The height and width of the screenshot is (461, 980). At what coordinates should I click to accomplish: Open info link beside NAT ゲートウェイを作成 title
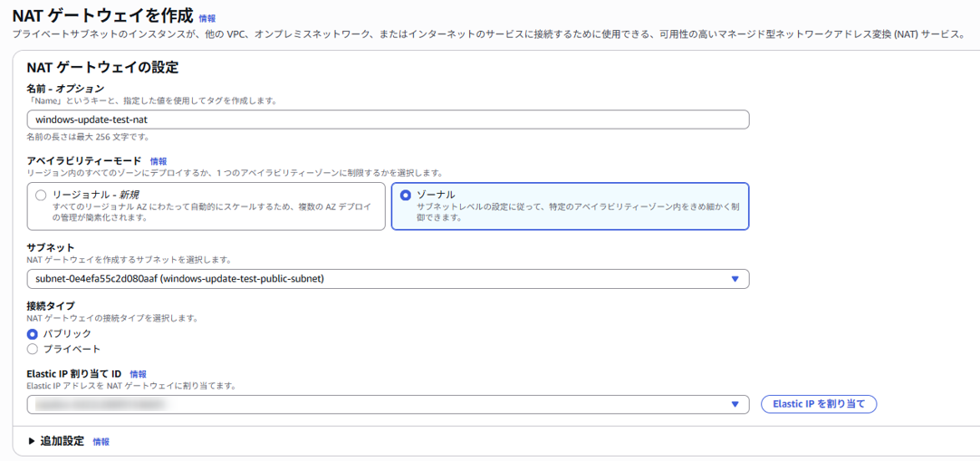pos(207,18)
